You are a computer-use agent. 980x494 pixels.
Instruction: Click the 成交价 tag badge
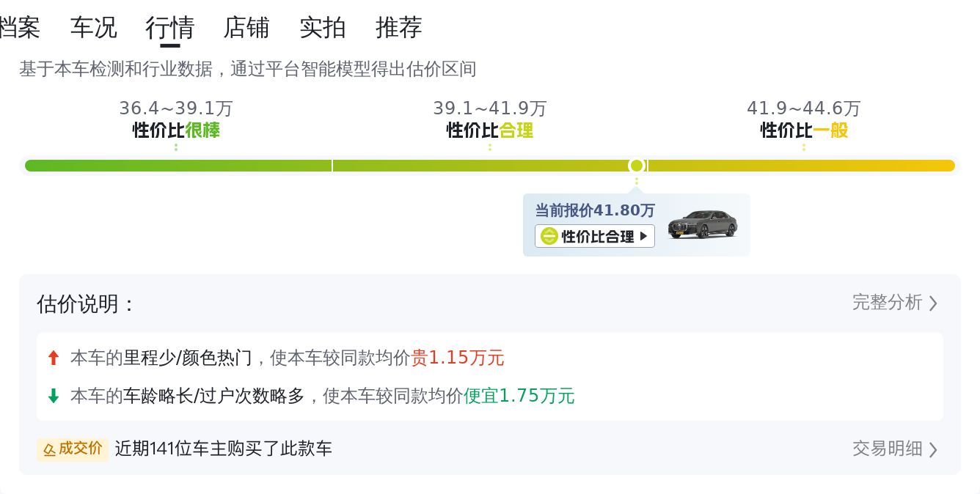pos(73,449)
